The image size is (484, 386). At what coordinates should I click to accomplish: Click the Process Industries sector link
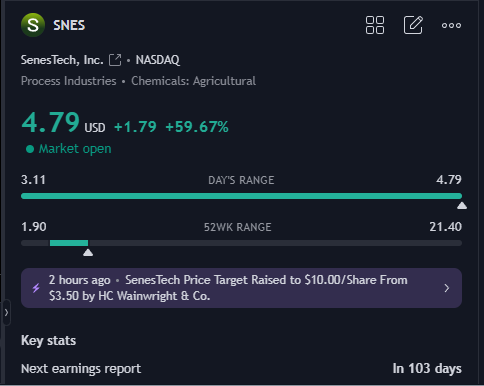click(69, 81)
